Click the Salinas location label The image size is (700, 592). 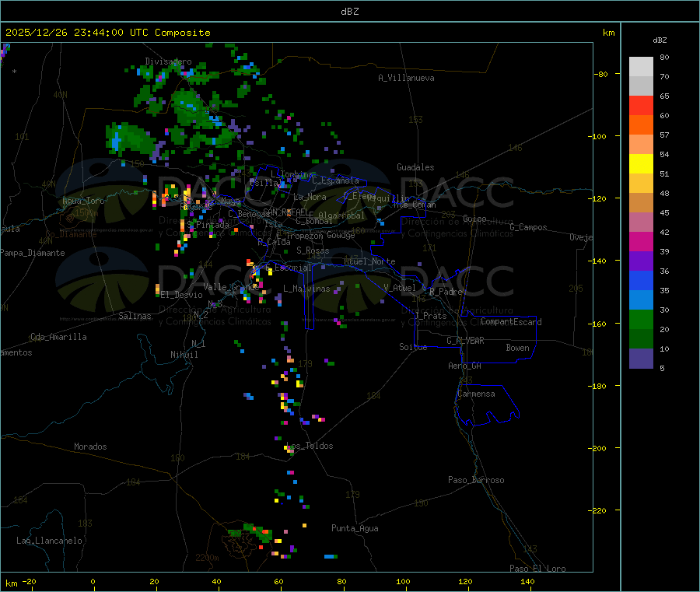pyautogui.click(x=135, y=316)
